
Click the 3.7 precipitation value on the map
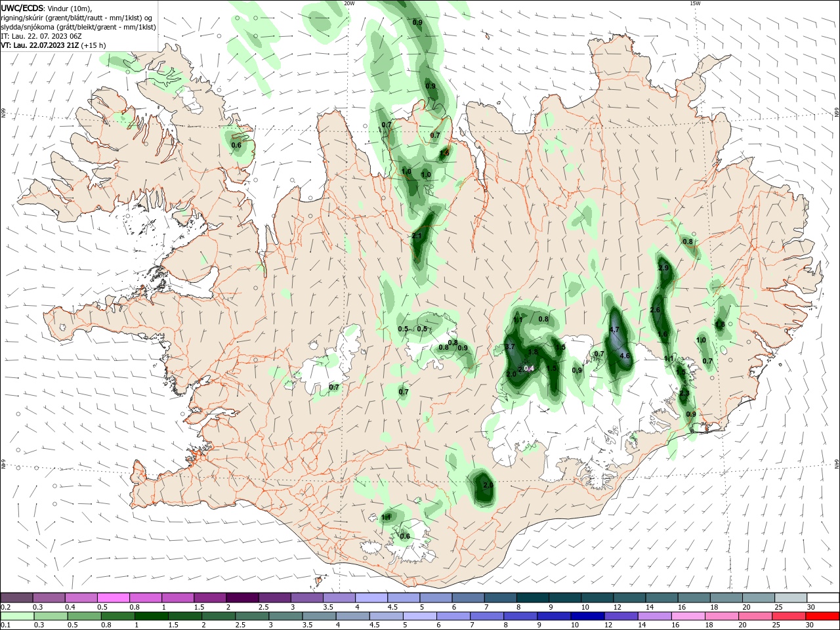click(x=509, y=346)
